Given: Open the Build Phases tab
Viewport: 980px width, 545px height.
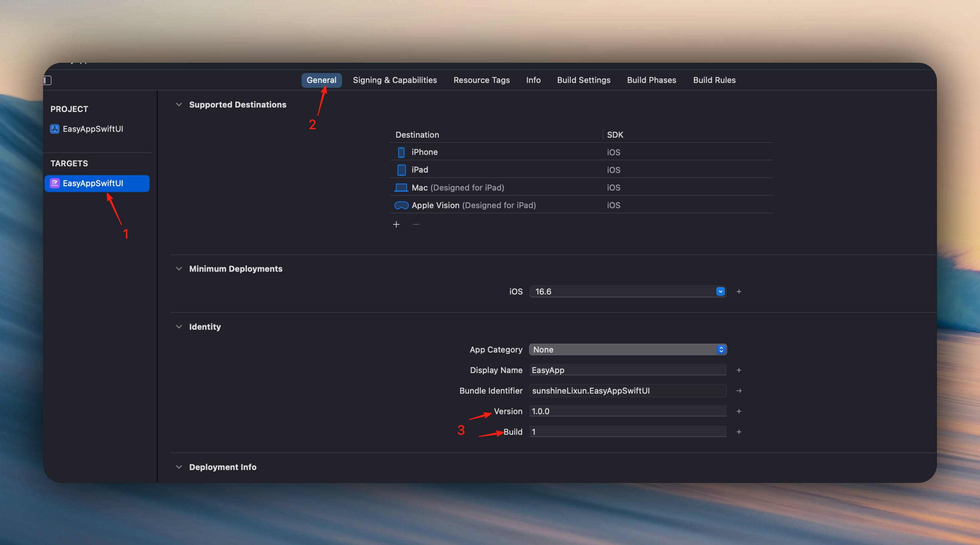Looking at the screenshot, I should [x=651, y=80].
